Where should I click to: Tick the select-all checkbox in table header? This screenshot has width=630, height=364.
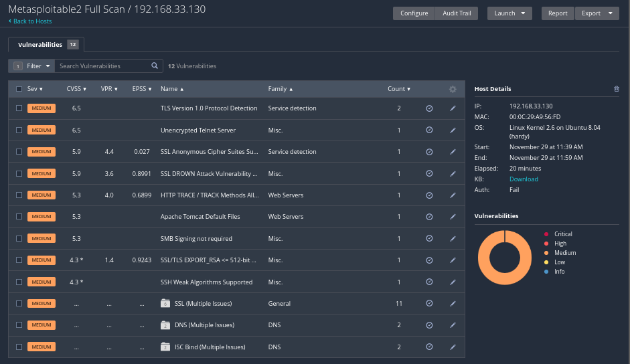(x=19, y=89)
